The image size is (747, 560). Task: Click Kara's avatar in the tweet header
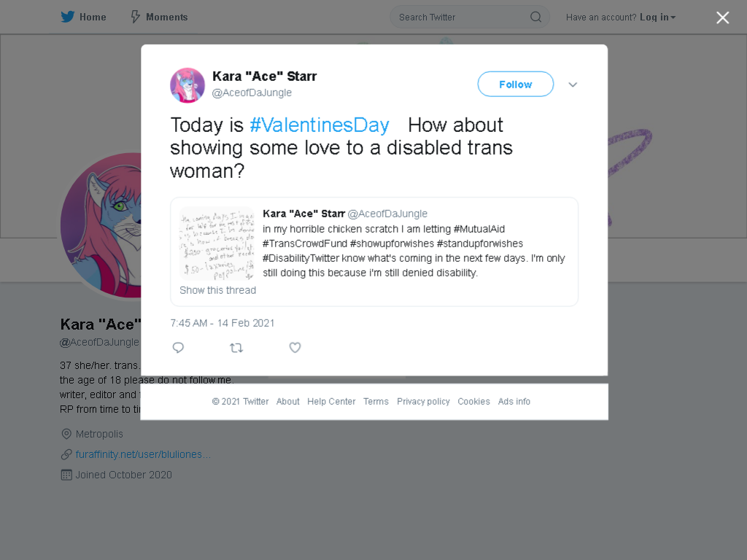187,85
